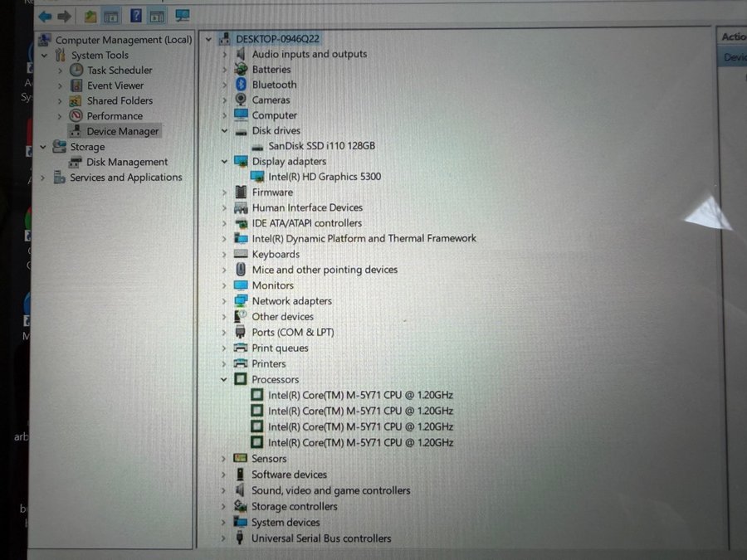Select Disk Management under Storage
This screenshot has width=747, height=560.
pyautogui.click(x=126, y=163)
